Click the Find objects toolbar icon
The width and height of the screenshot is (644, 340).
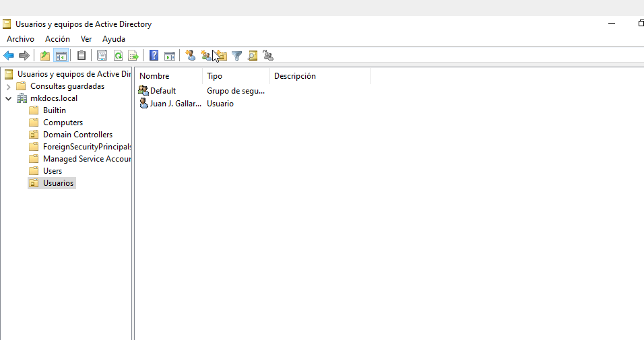(x=253, y=56)
